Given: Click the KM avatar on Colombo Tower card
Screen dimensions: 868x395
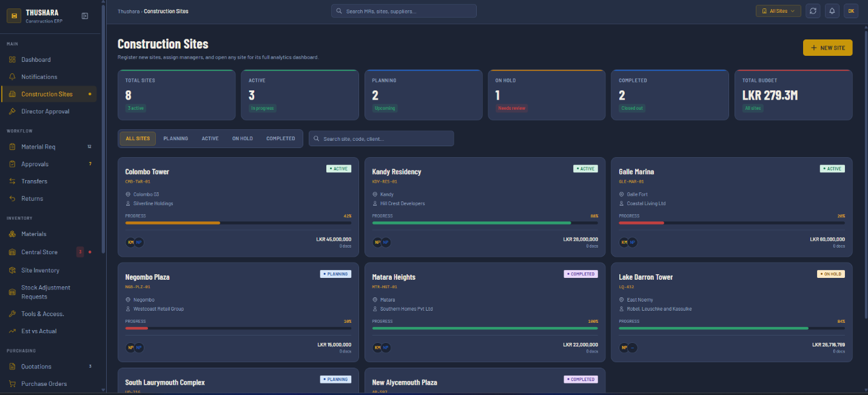Looking at the screenshot, I should (x=130, y=242).
